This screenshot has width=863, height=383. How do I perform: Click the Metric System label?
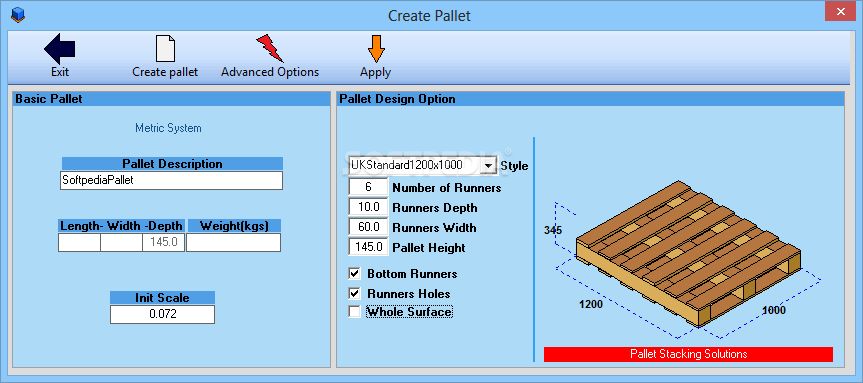point(168,128)
